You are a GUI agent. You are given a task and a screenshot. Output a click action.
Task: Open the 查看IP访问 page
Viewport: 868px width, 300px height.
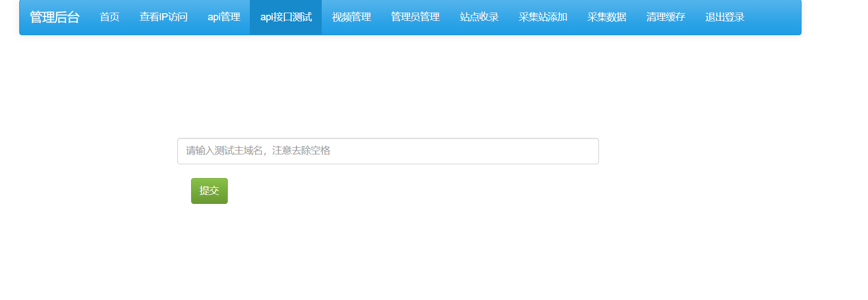click(163, 18)
